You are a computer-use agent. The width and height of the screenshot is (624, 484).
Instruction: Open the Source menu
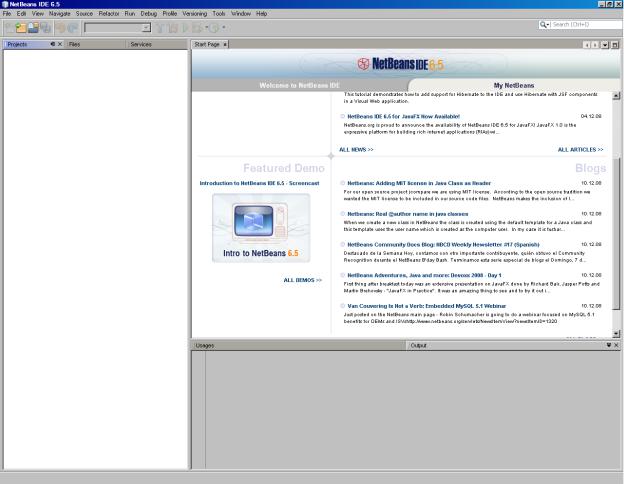pyautogui.click(x=84, y=14)
